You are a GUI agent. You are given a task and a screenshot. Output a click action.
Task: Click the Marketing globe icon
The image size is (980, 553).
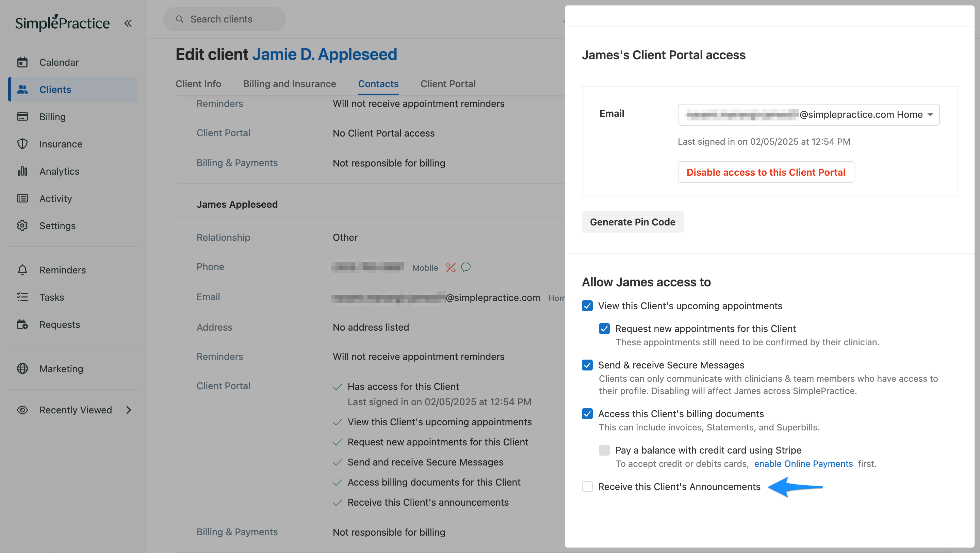tap(22, 368)
